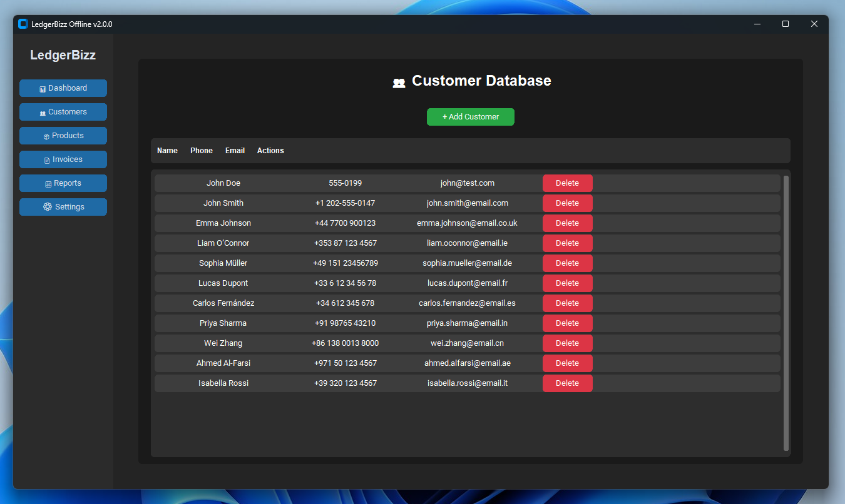Click the gear icon on Settings button
845x504 pixels.
[47, 206]
